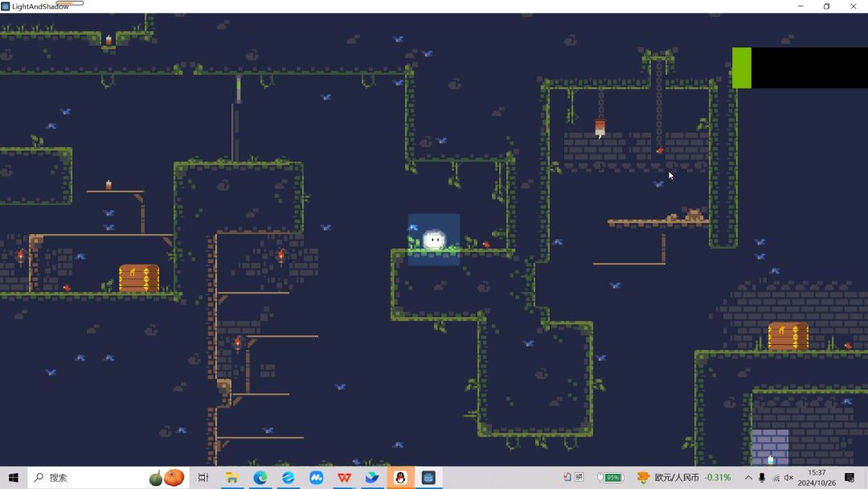Open the clock and calendar flyout at 15:37
The height and width of the screenshot is (489, 868).
[816, 478]
